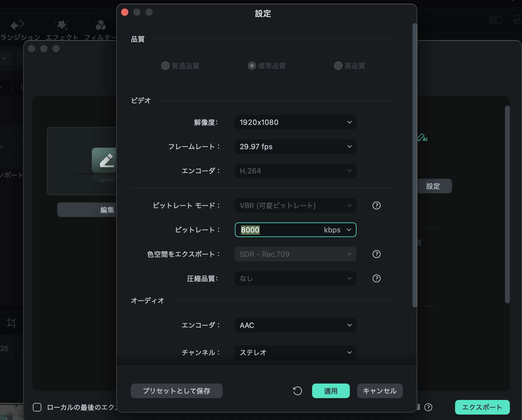
Task: Open the チャンネル dropdown showing ステレオ
Action: 295,353
